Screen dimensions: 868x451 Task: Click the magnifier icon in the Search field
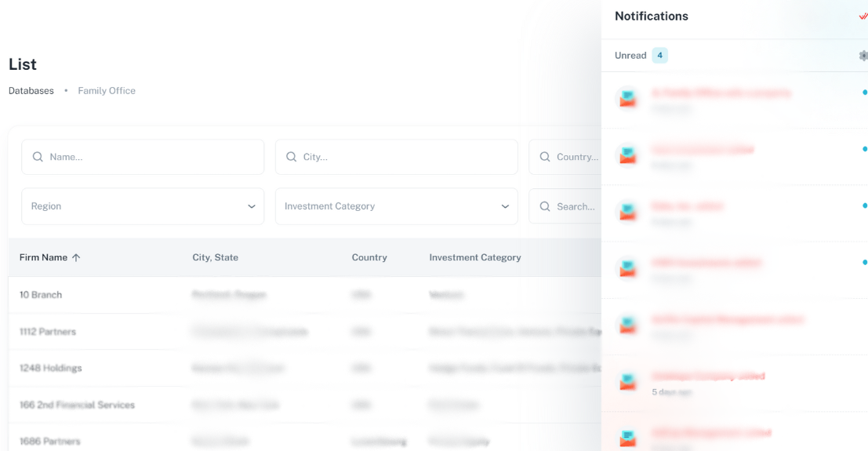(545, 206)
